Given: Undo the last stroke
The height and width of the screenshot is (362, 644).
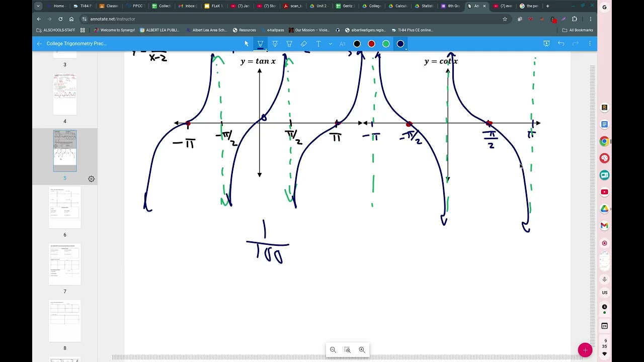Looking at the screenshot, I should (561, 43).
